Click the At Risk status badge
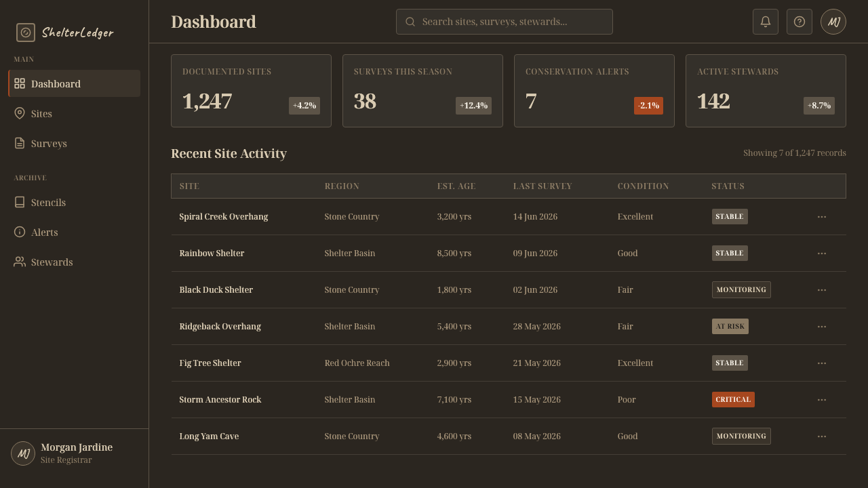Image resolution: width=868 pixels, height=488 pixels. coord(730,327)
